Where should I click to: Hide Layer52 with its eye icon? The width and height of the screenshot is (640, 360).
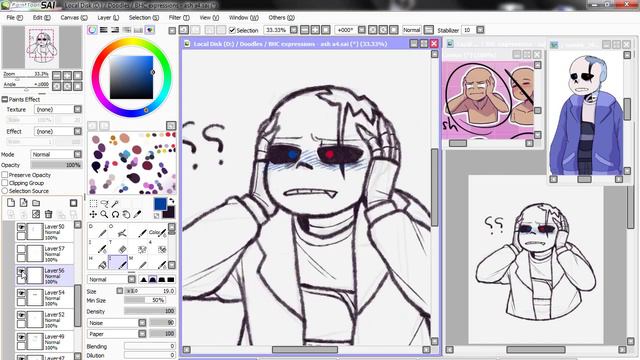click(x=21, y=315)
